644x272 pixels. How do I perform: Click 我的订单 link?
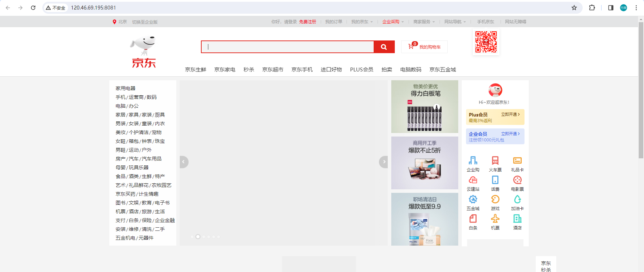click(x=334, y=22)
